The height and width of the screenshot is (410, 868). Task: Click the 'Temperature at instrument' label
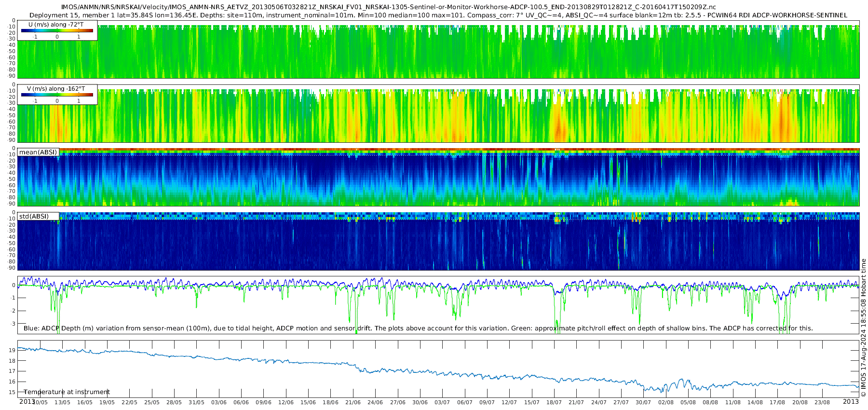tap(67, 392)
